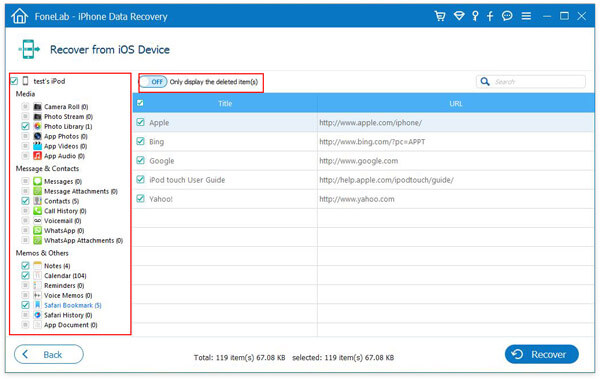Image resolution: width=600 pixels, height=379 pixels.
Task: Open the hamburger menu icon
Action: 526,16
